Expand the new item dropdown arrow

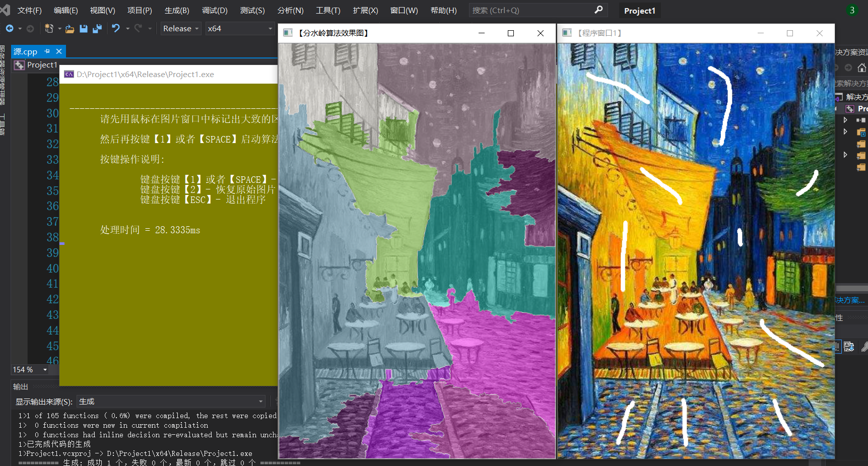pos(59,29)
